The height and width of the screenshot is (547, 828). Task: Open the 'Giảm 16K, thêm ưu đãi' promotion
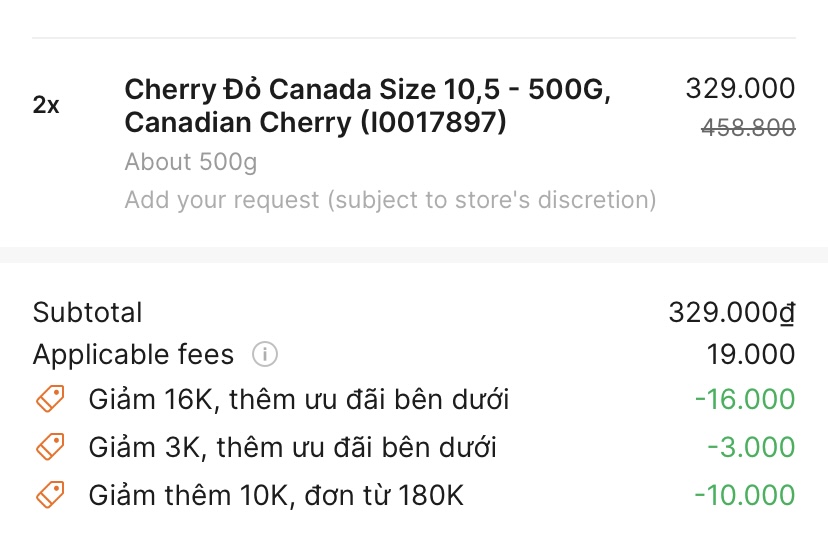(x=299, y=400)
